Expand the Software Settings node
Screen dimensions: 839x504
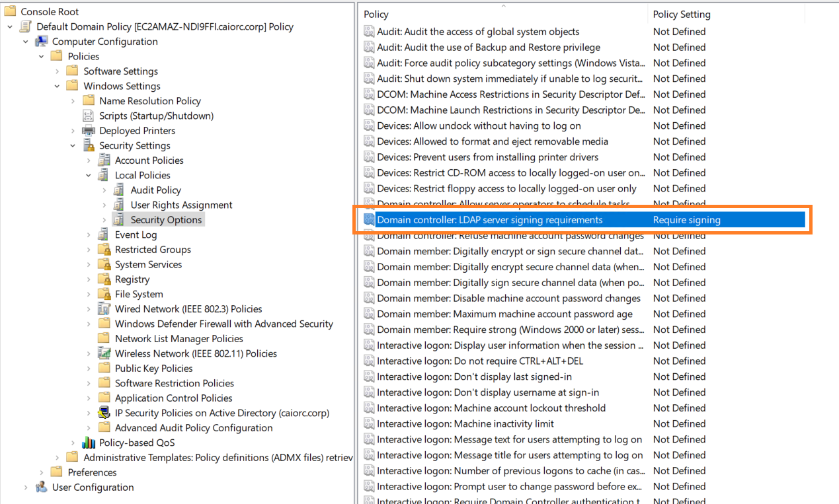[58, 71]
